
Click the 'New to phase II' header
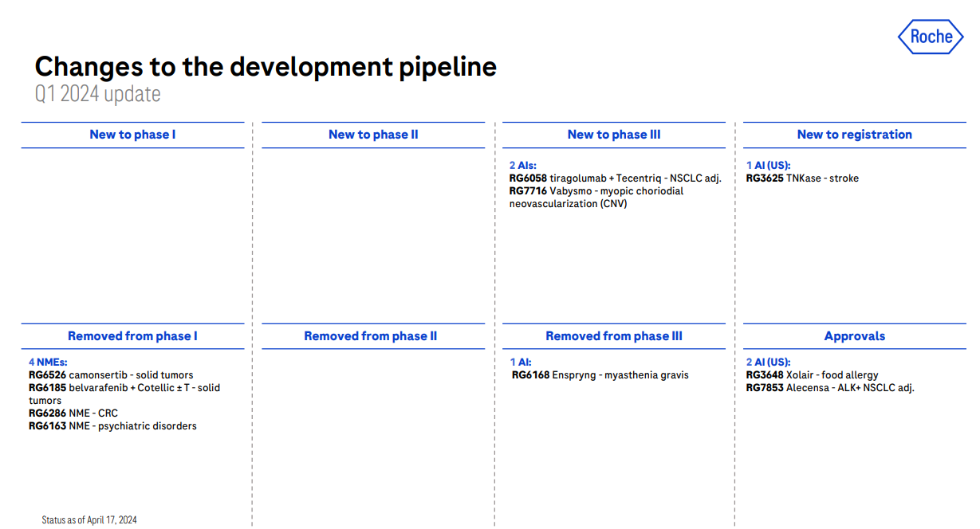(x=373, y=135)
